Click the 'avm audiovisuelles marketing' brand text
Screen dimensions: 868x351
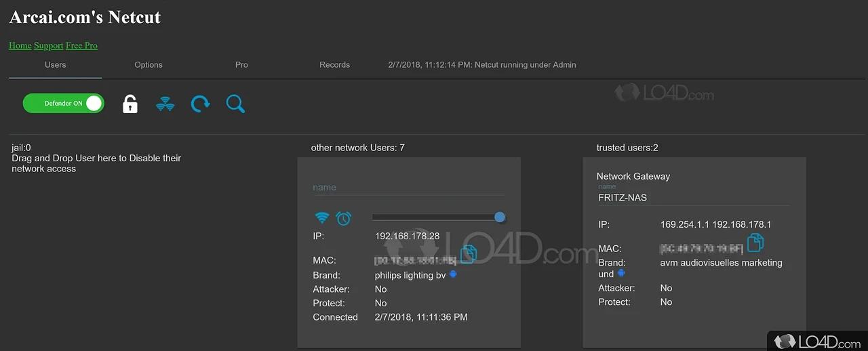click(x=722, y=262)
